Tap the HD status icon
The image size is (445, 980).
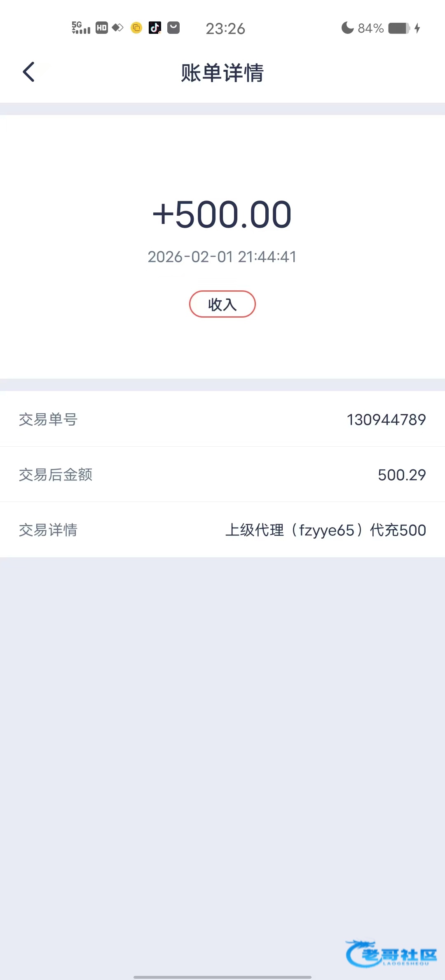click(x=101, y=28)
